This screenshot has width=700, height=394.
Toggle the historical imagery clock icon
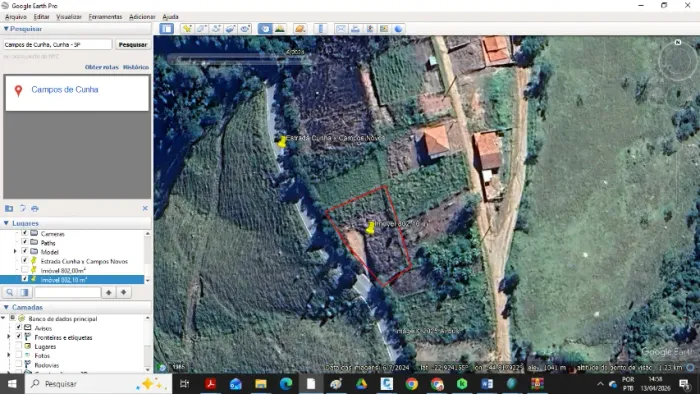pyautogui.click(x=265, y=29)
